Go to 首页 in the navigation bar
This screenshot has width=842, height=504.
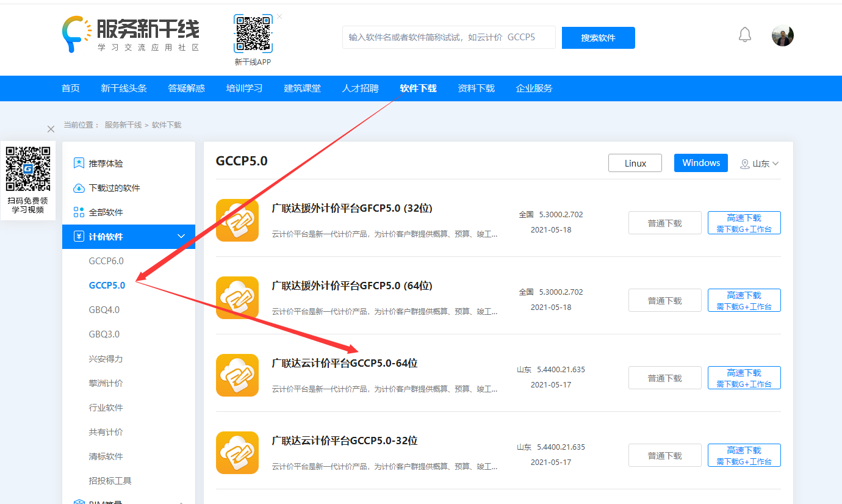[x=71, y=88]
